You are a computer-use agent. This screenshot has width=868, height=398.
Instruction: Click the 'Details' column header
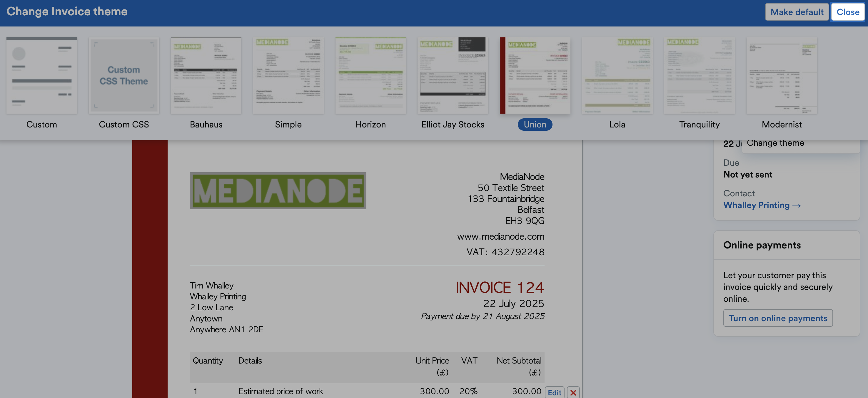250,361
